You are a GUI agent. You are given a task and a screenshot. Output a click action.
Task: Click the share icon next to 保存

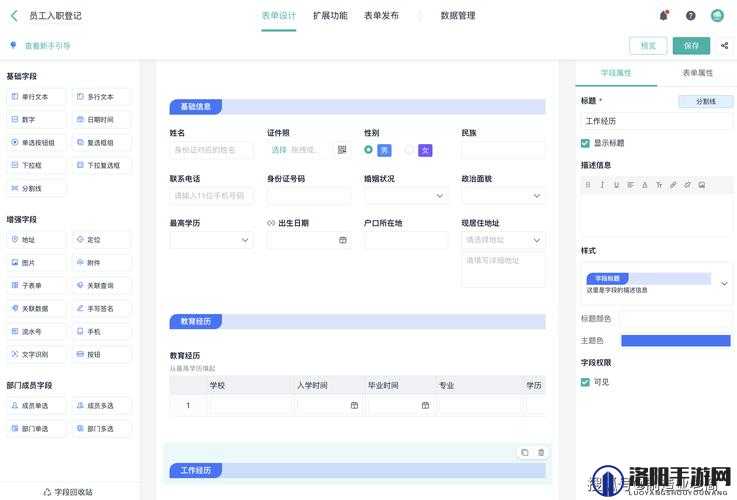(x=724, y=46)
